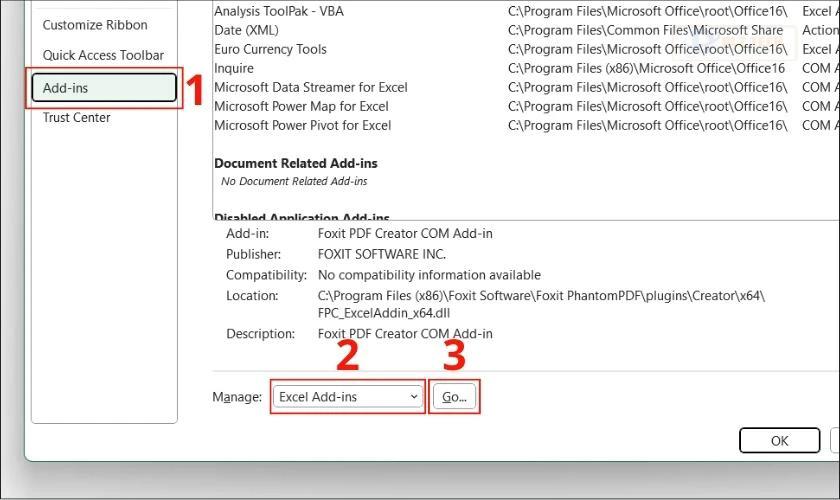Click the No compatibility information available text
The image size is (840, 500).
tap(429, 275)
